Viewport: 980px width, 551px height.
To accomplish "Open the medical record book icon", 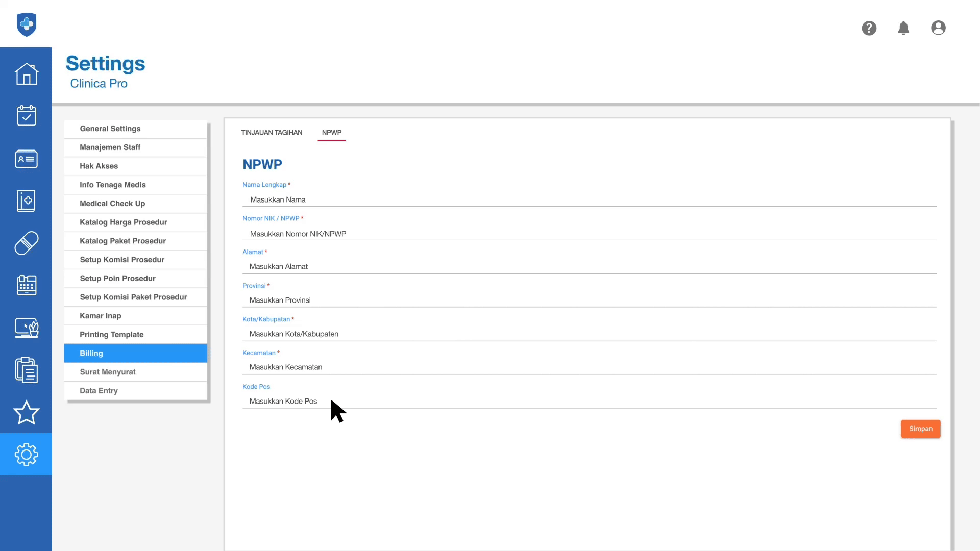I will (x=26, y=201).
